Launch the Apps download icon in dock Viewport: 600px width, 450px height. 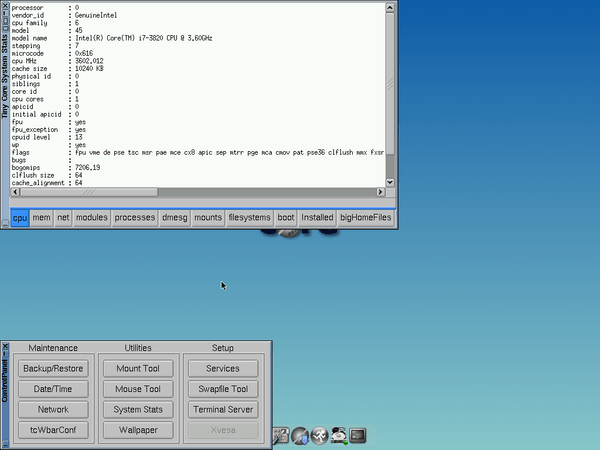tap(300, 435)
